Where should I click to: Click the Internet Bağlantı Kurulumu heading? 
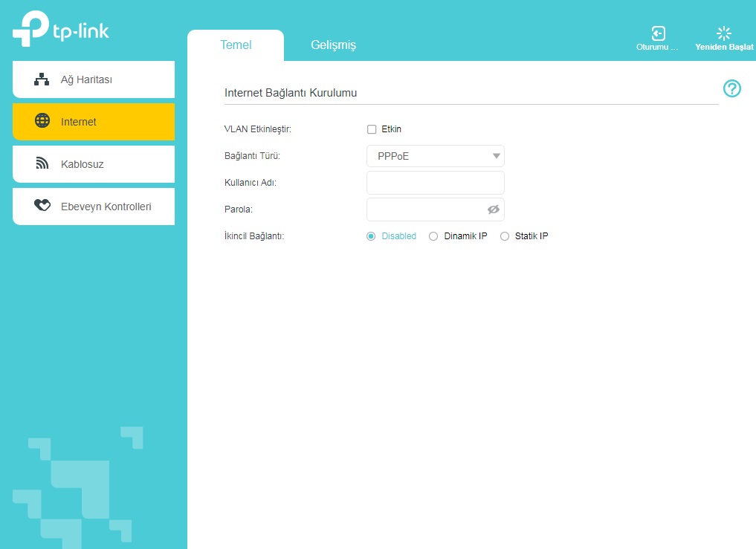pos(291,93)
